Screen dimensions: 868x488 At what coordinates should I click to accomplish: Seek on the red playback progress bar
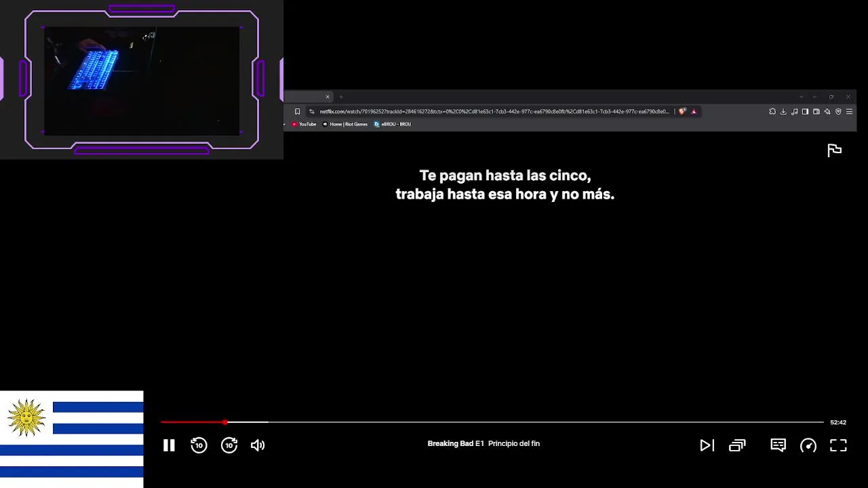click(x=193, y=422)
